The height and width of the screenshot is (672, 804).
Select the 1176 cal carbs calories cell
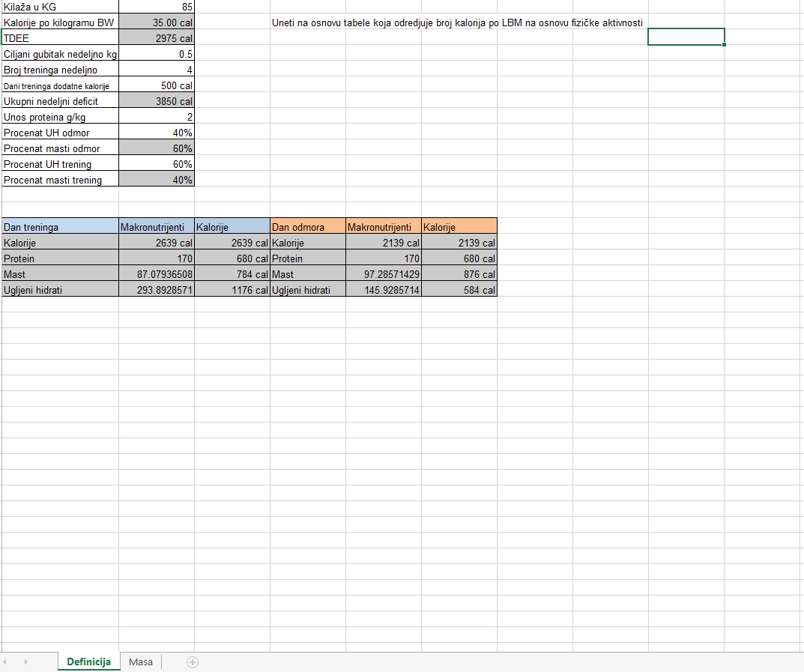[x=232, y=290]
